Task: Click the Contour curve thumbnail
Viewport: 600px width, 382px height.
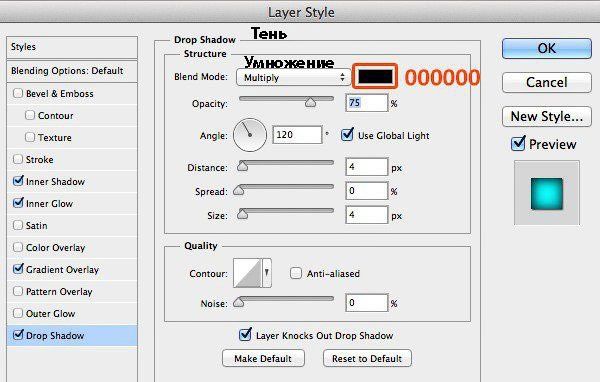Action: pyautogui.click(x=248, y=273)
